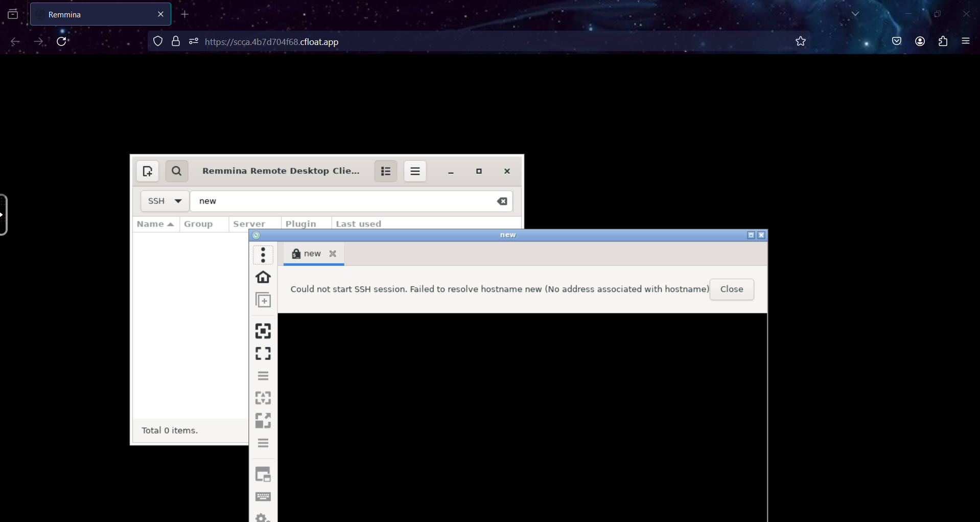The height and width of the screenshot is (522, 980).
Task: Click 'Total 0 items.' status text
Action: [170, 430]
